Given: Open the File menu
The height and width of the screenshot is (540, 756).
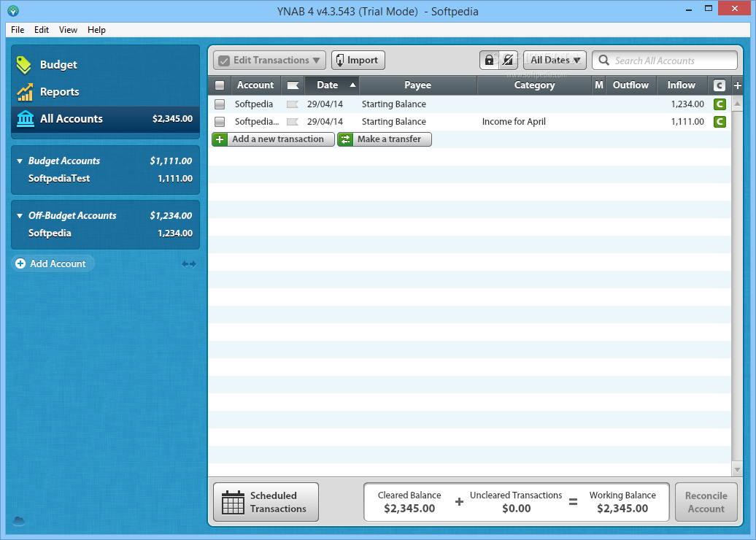Looking at the screenshot, I should (x=18, y=30).
